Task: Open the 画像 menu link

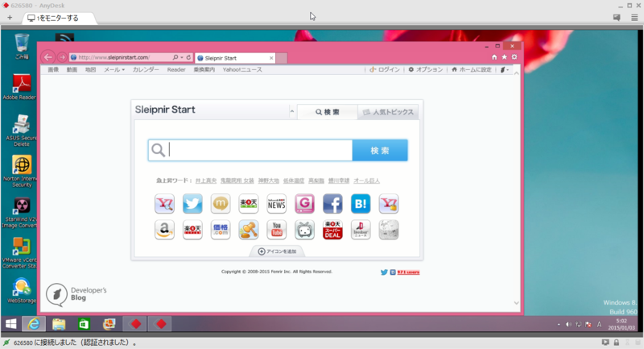Action: [x=53, y=69]
